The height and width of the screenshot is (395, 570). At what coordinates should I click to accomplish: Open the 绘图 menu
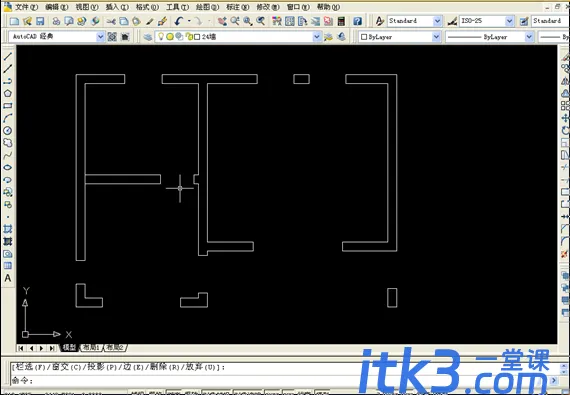(x=208, y=7)
